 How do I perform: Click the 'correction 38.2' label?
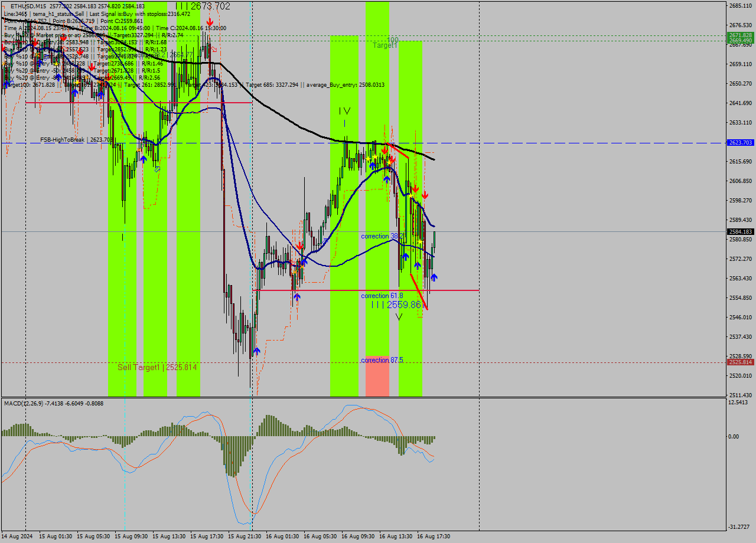click(x=383, y=236)
